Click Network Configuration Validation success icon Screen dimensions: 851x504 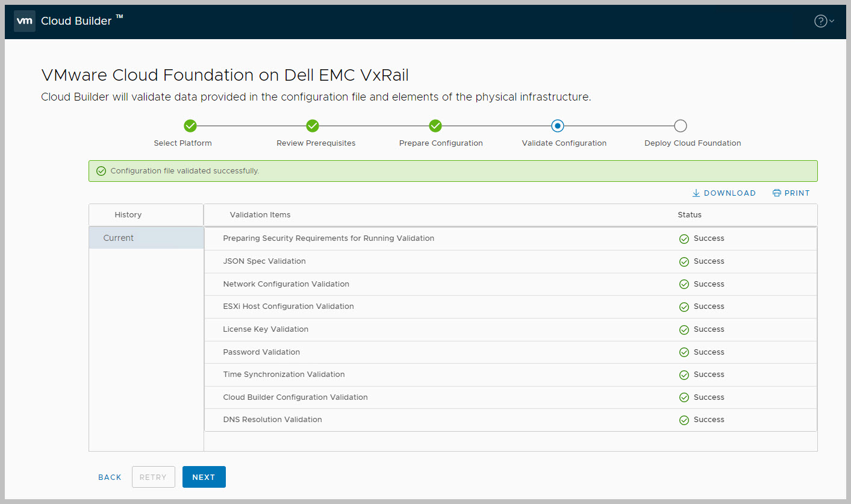click(x=684, y=284)
